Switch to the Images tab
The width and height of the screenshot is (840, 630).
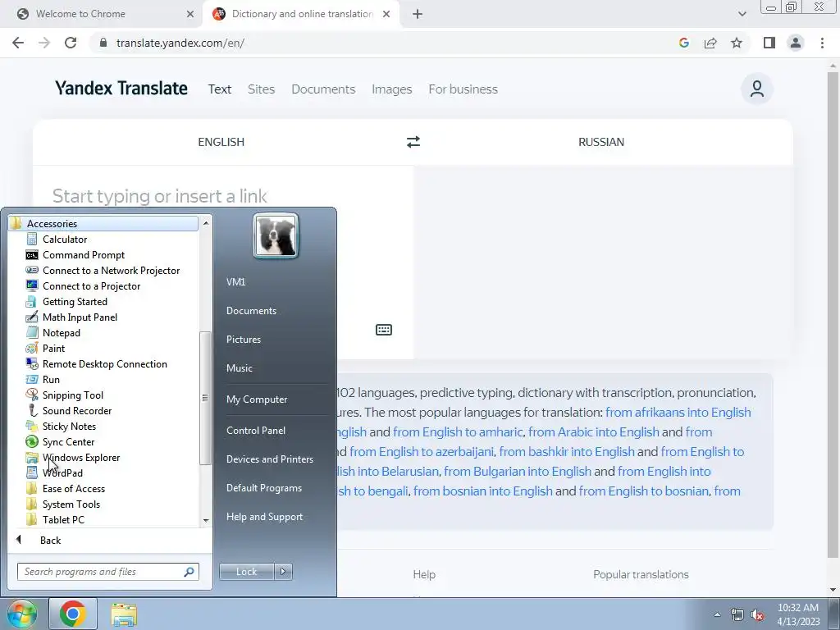click(391, 89)
